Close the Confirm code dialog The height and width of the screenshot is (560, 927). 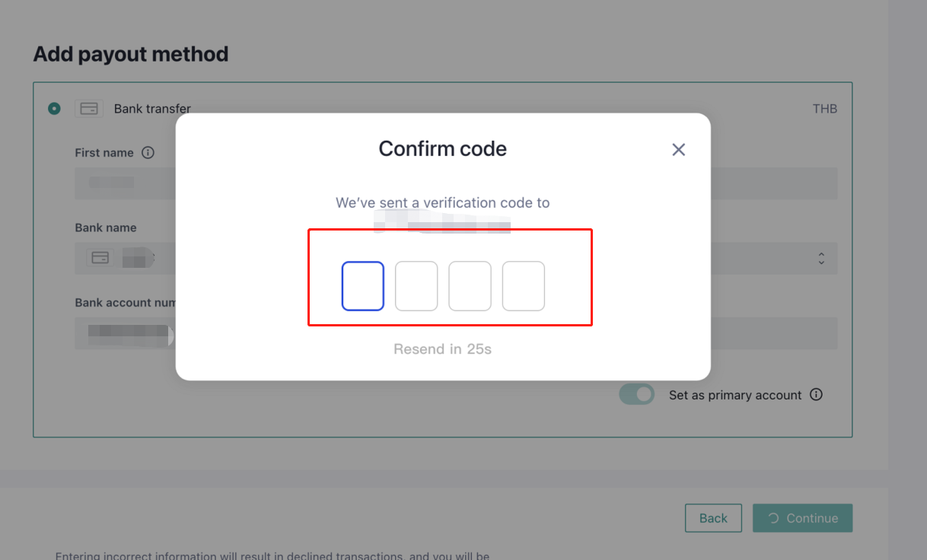pos(678,150)
